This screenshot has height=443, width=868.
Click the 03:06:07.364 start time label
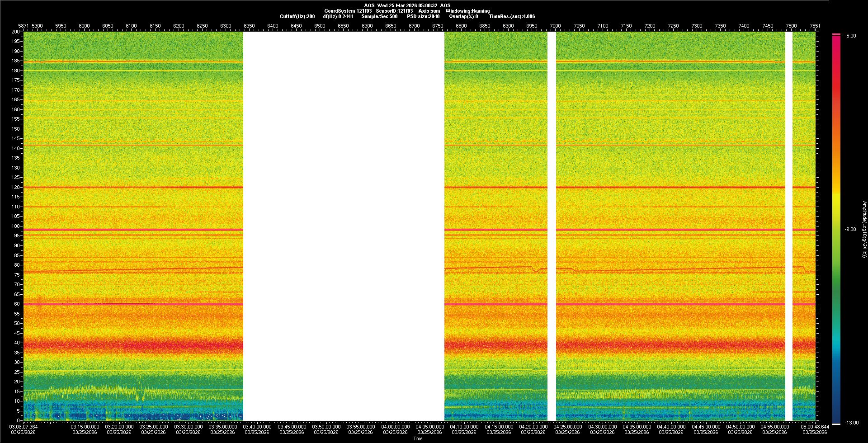[x=24, y=426]
